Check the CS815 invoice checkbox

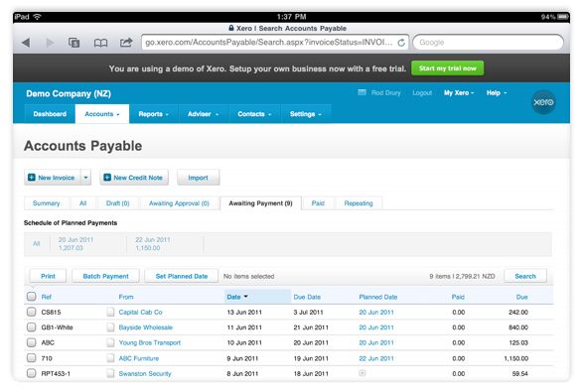(x=32, y=312)
